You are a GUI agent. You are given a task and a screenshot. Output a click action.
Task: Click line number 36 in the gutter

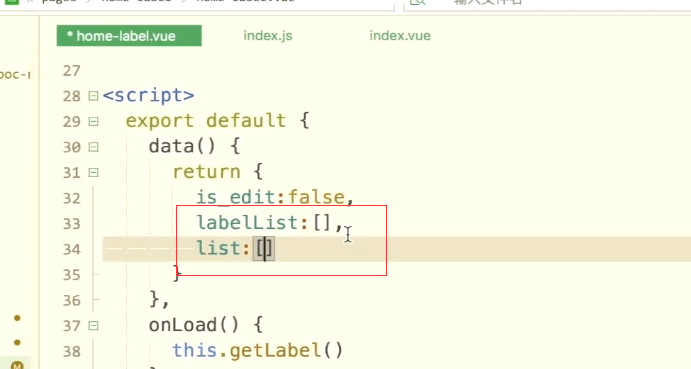coord(71,301)
